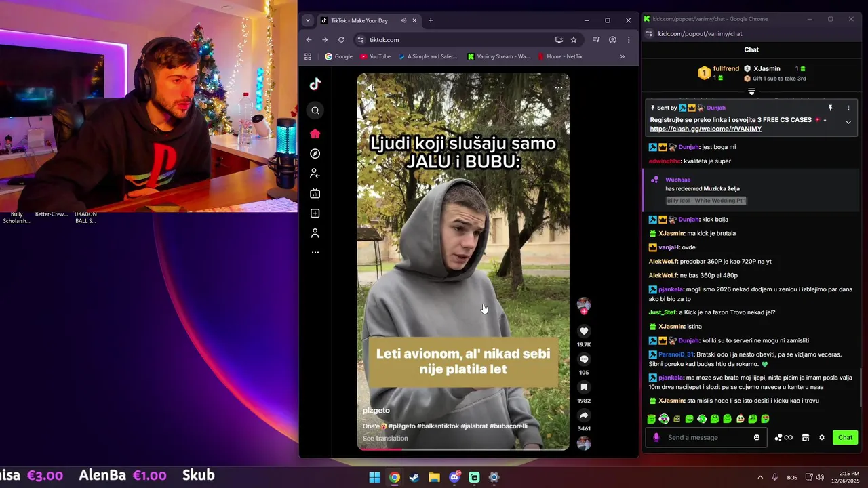The height and width of the screenshot is (488, 868).
Task: Open the #bubacorelli hashtag
Action: [x=509, y=426]
